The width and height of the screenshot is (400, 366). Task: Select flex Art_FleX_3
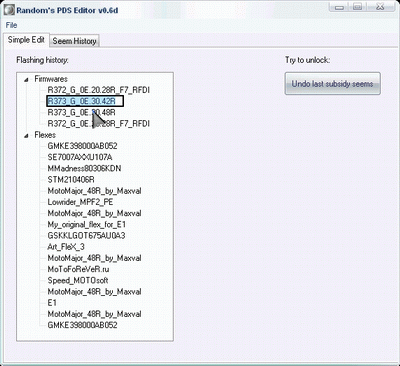66,247
